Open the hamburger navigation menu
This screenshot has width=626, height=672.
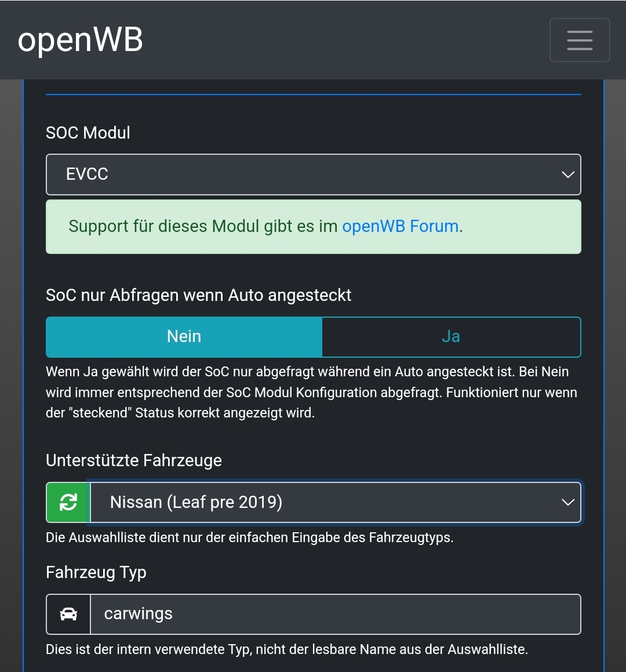[579, 40]
